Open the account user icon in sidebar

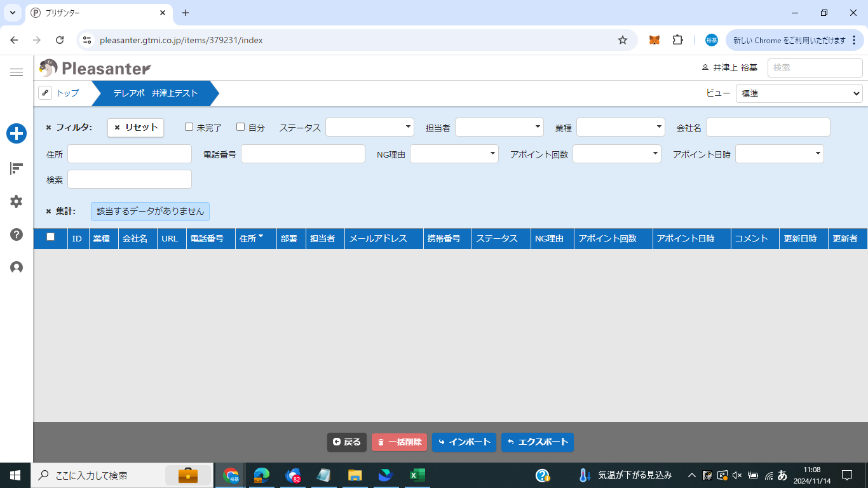pos(17,268)
